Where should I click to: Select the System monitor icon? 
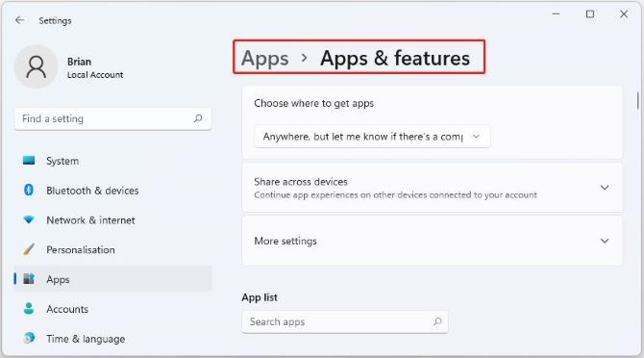29,161
